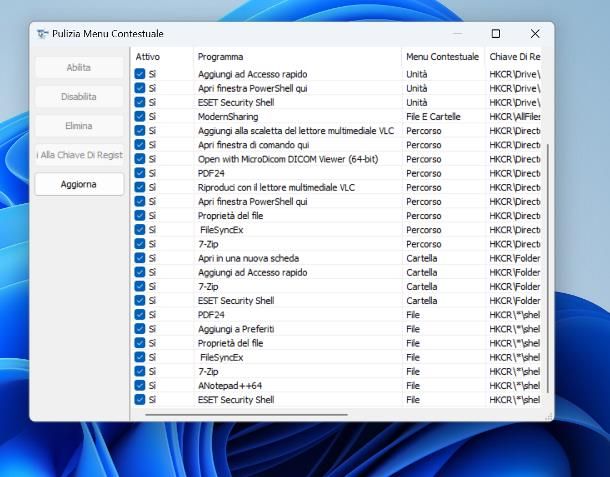610x477 pixels.
Task: Select 'Apri finestra PowerShell qui' in Unità row
Action: (x=252, y=88)
